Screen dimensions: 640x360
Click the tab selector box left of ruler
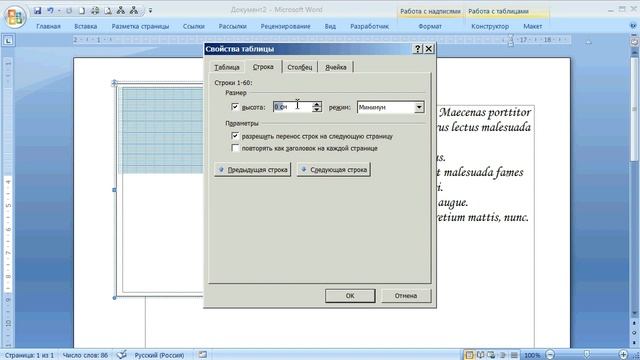click(x=9, y=40)
